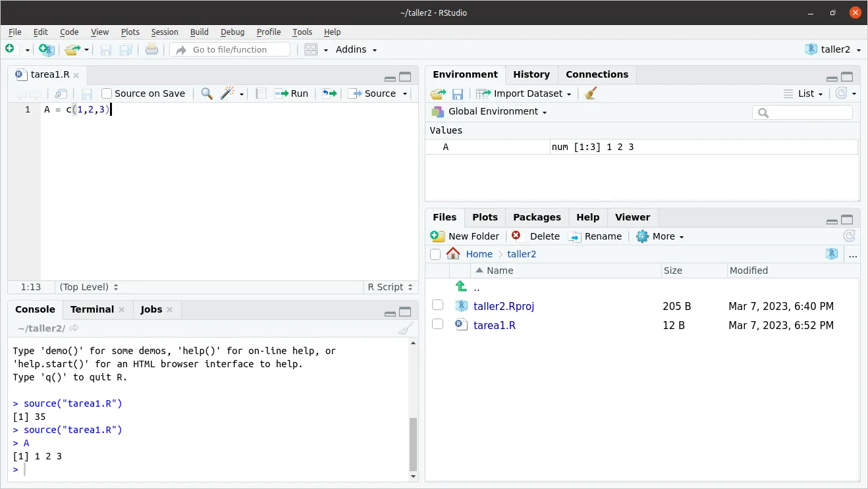Click the workspace panes grid icon
Image resolution: width=868 pixels, height=489 pixels.
click(311, 49)
